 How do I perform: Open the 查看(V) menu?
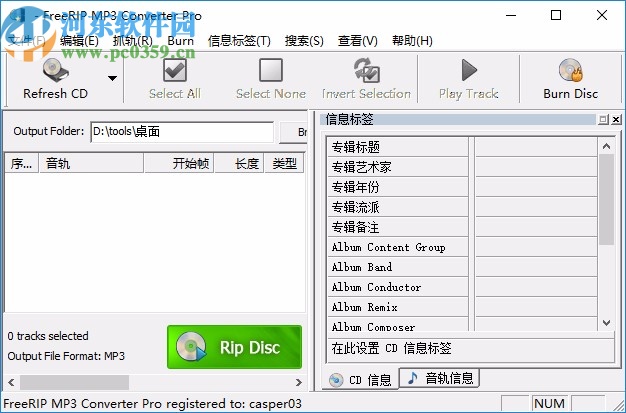point(358,41)
